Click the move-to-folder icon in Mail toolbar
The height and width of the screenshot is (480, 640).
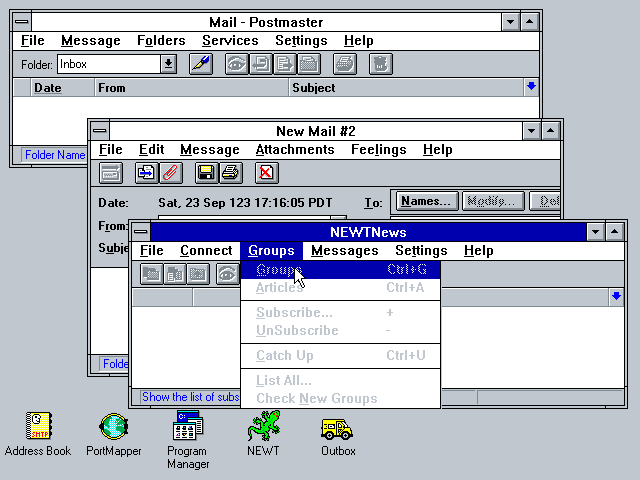tap(309, 64)
